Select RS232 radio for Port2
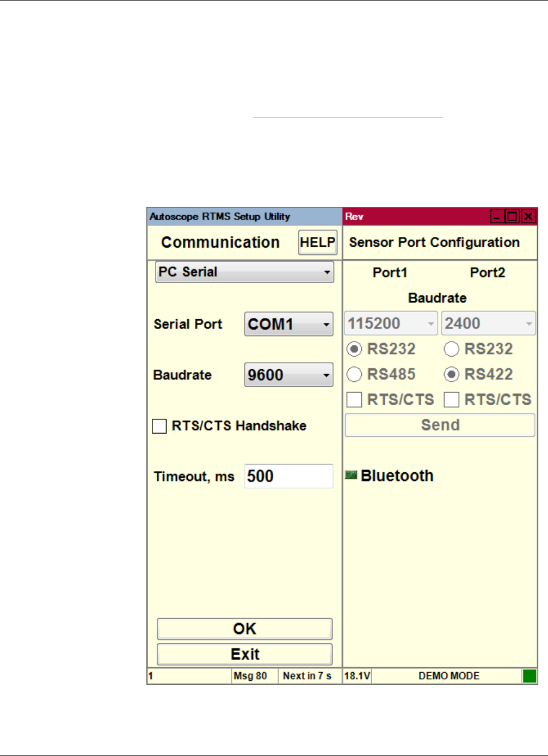548x756 pixels. 452,349
